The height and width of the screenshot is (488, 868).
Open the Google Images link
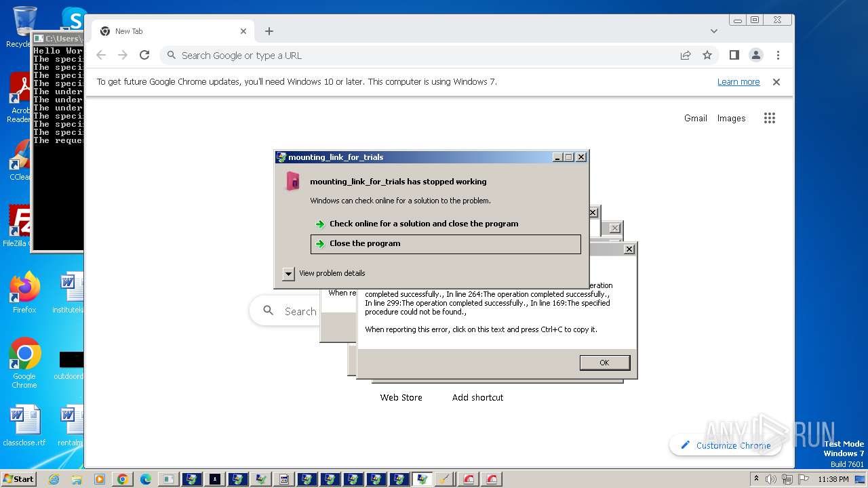pyautogui.click(x=731, y=118)
